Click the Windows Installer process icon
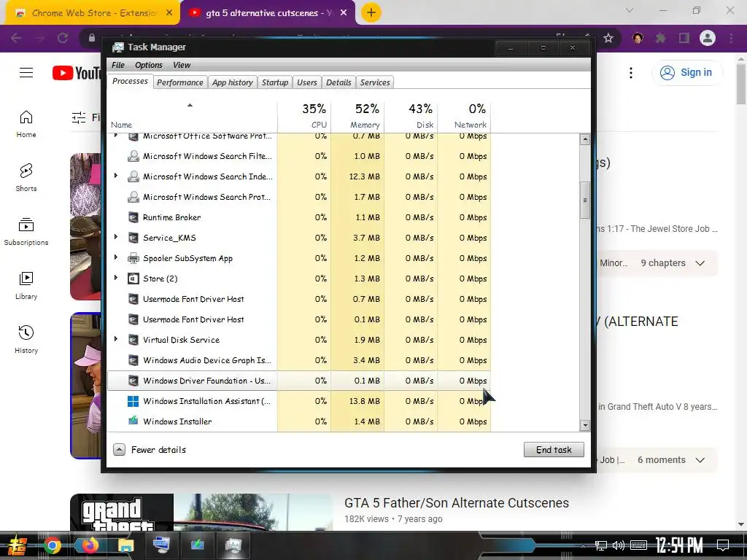747x560 pixels. point(133,421)
